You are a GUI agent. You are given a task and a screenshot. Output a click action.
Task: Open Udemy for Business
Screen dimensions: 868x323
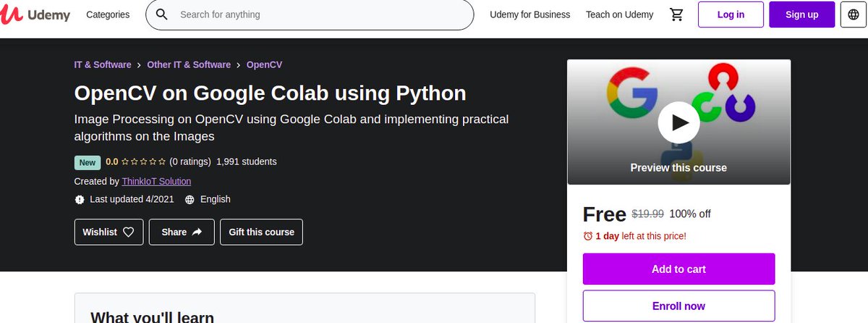[530, 14]
